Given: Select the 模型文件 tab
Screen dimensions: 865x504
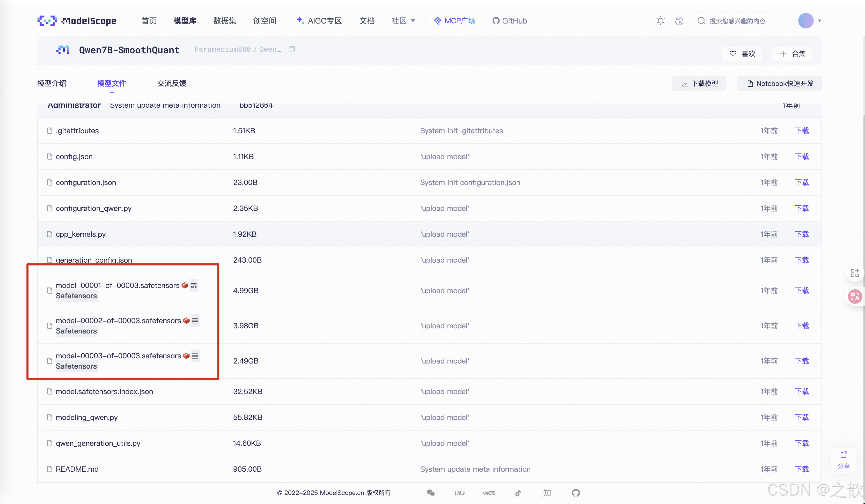Looking at the screenshot, I should (x=112, y=83).
